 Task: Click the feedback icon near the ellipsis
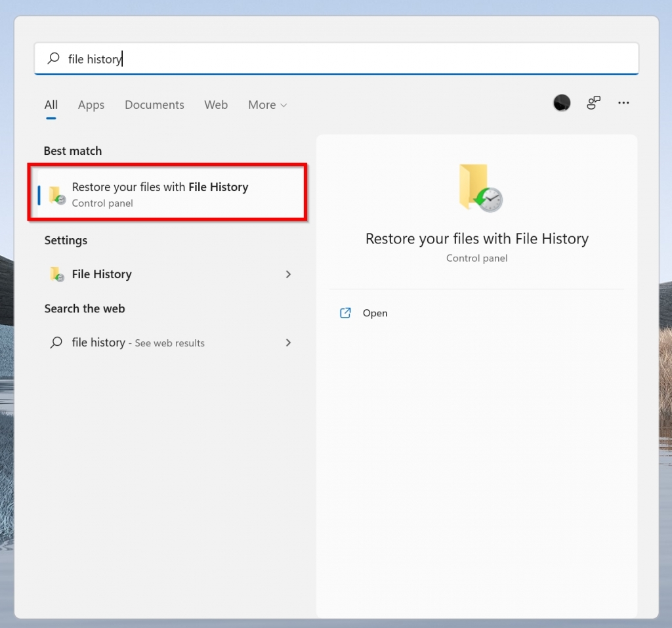pyautogui.click(x=593, y=102)
